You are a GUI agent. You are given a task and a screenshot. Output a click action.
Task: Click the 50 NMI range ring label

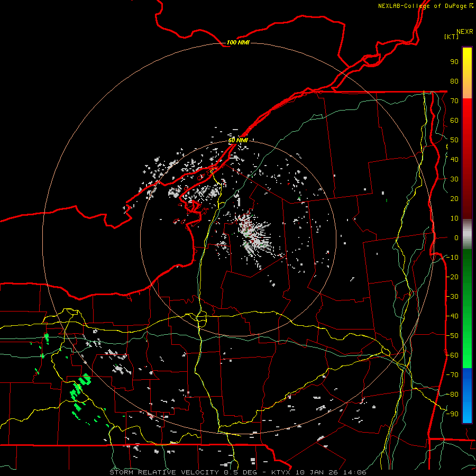tap(238, 140)
